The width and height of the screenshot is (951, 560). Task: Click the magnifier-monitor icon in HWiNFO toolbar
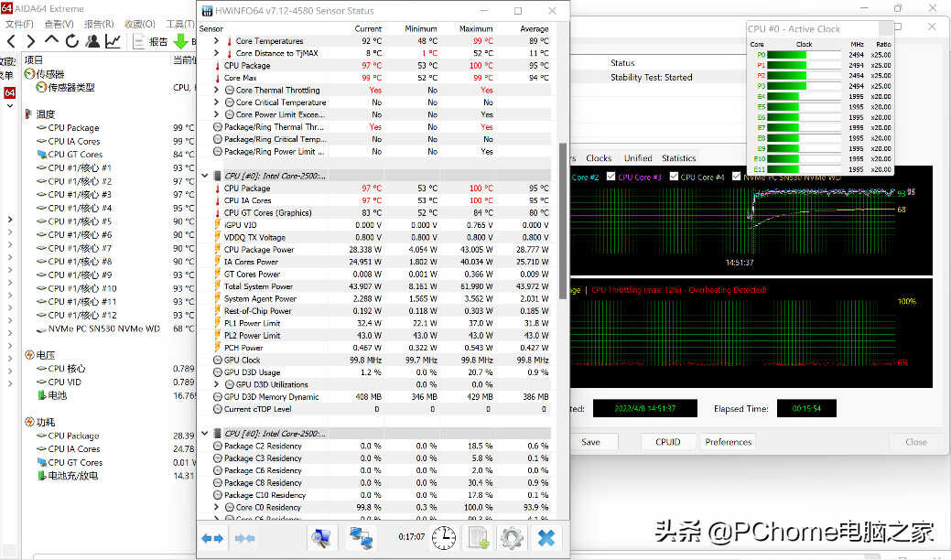pyautogui.click(x=321, y=537)
